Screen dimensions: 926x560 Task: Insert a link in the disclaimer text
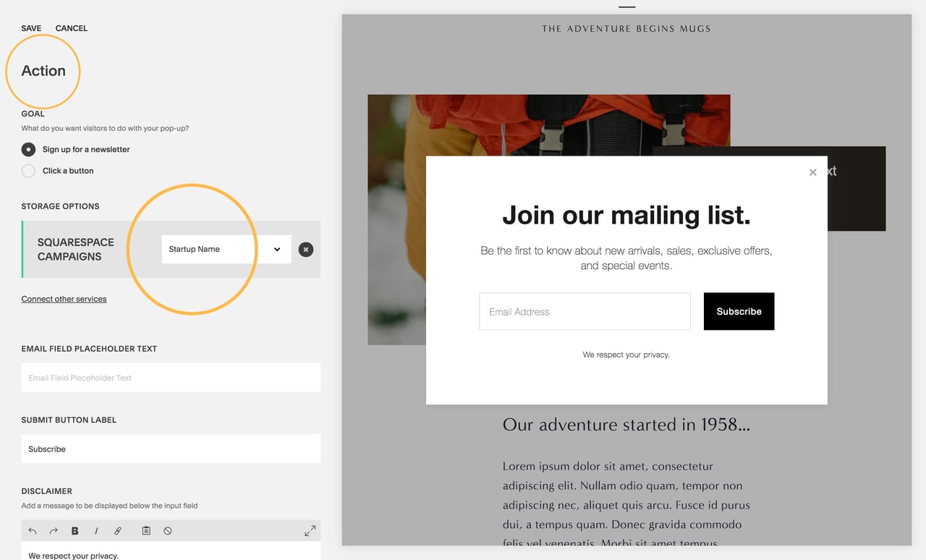[x=118, y=530]
